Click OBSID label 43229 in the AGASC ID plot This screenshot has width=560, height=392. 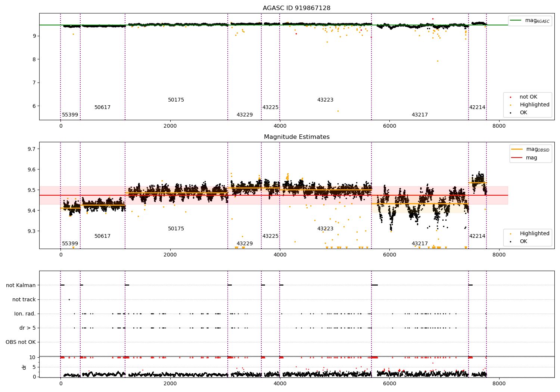245,115
